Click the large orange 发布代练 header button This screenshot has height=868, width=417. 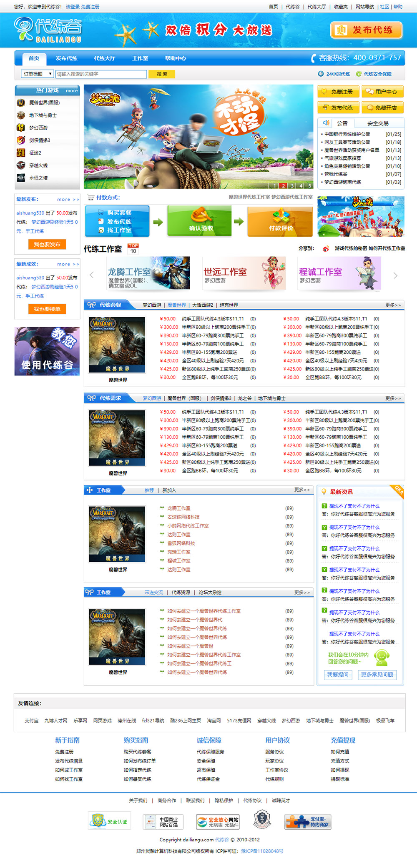tap(367, 30)
